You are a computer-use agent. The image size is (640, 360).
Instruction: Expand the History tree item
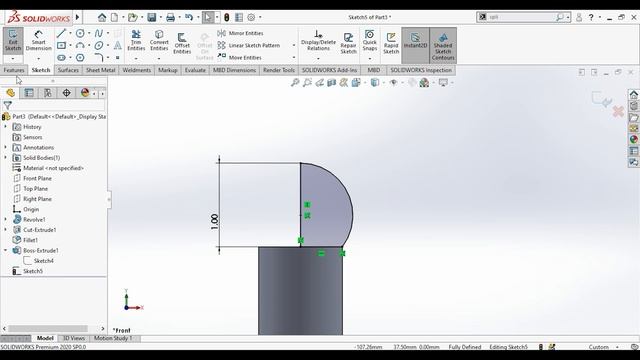pos(5,127)
